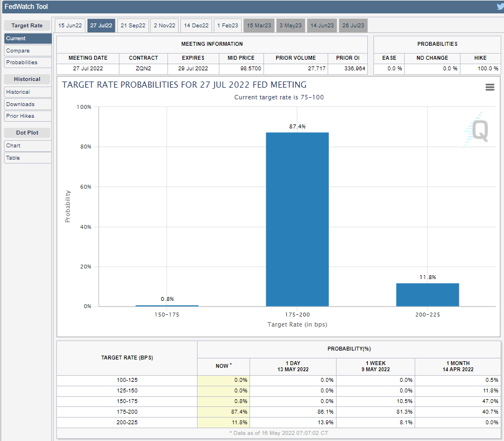The width and height of the screenshot is (504, 441).
Task: Select the 15 Jun22 meeting tab
Action: [70, 26]
